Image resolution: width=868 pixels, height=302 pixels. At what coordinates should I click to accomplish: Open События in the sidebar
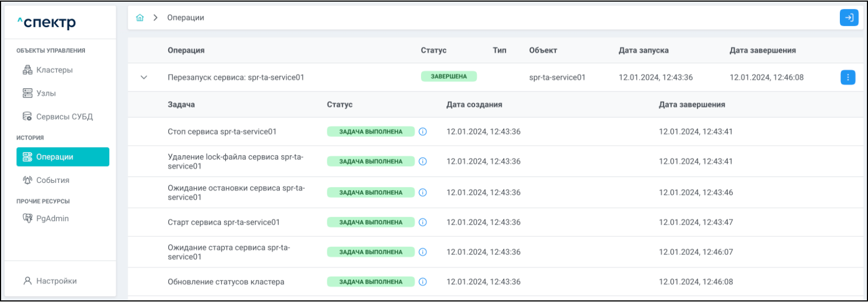click(52, 180)
